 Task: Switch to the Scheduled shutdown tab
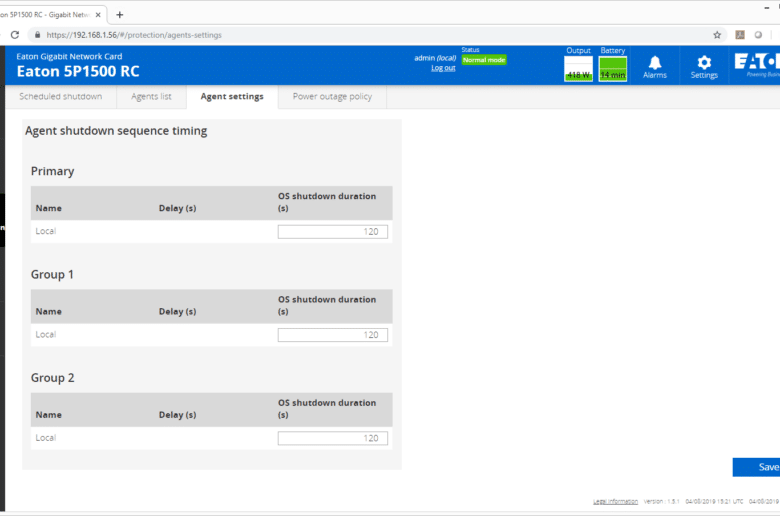click(x=61, y=97)
